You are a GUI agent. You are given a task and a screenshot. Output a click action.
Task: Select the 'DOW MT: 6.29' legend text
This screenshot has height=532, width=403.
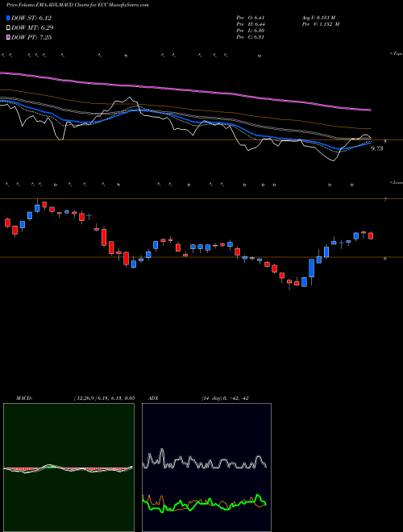pos(32,28)
